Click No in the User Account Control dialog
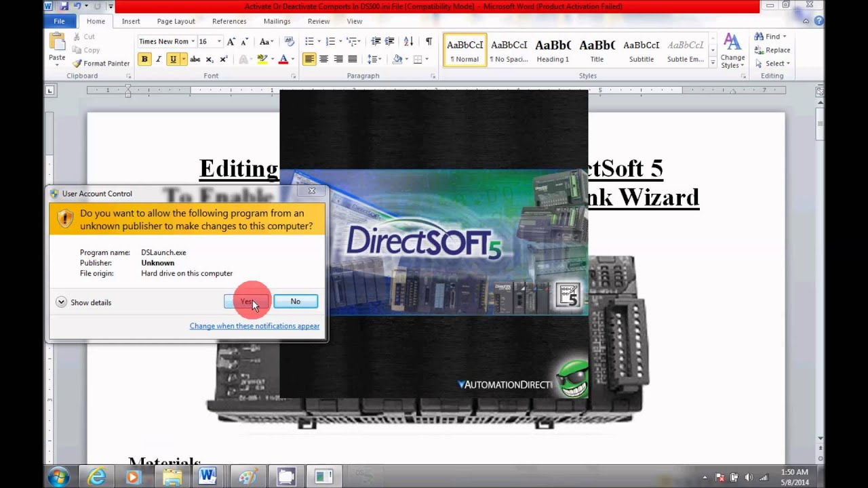 tap(296, 302)
